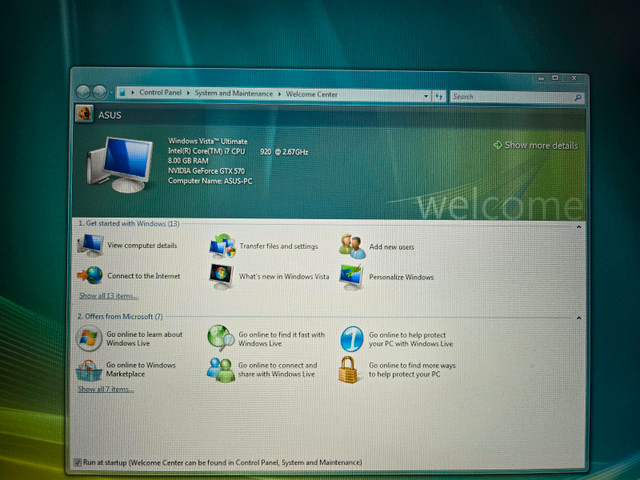Click the Connect to the Internet globe icon
This screenshot has width=640, height=480.
90,275
